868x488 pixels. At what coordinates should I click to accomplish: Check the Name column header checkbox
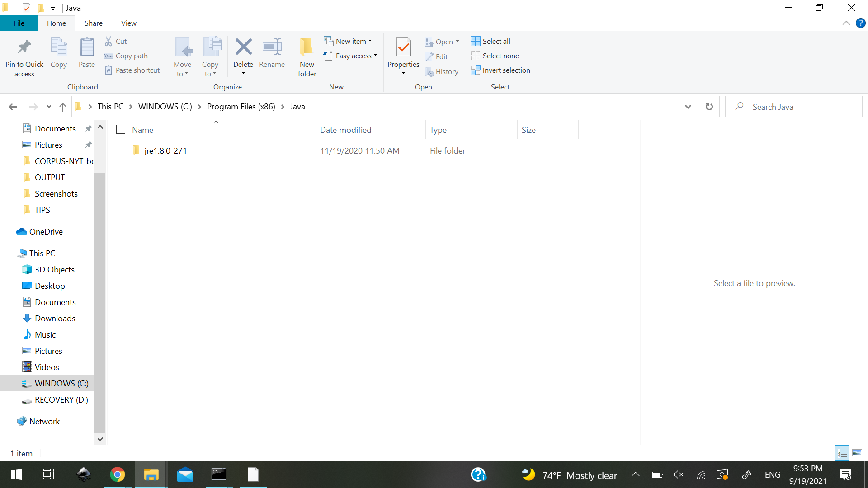120,129
